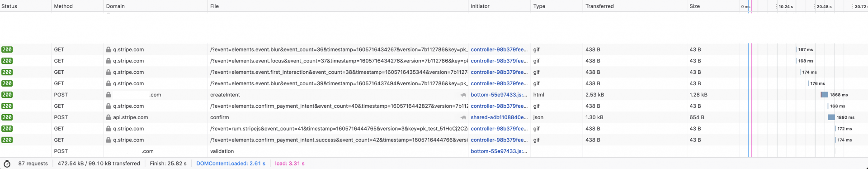Screen dimensions: 868x169
Task: Click the 654 B size value
Action: [x=697, y=117]
